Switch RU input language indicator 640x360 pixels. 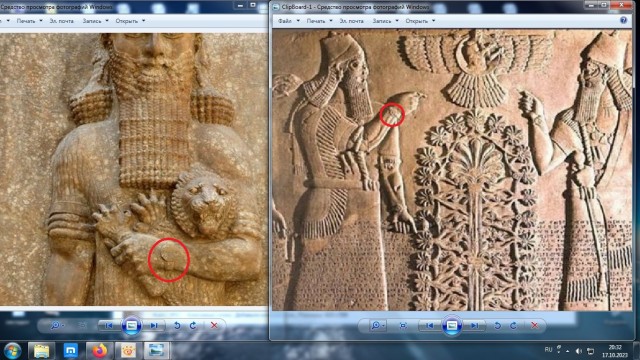coord(548,350)
